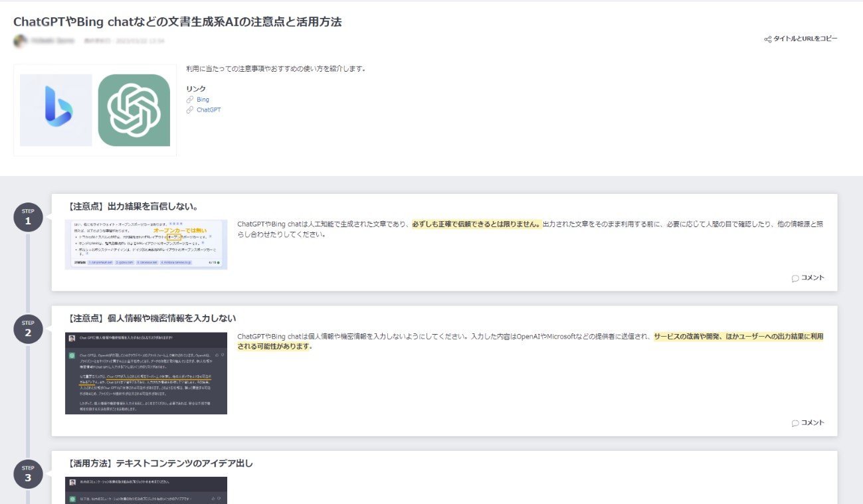Viewport: 863px width, 504px height.
Task: Click the heading 【注意点】出力結果を盲信しない。
Action: click(x=133, y=206)
